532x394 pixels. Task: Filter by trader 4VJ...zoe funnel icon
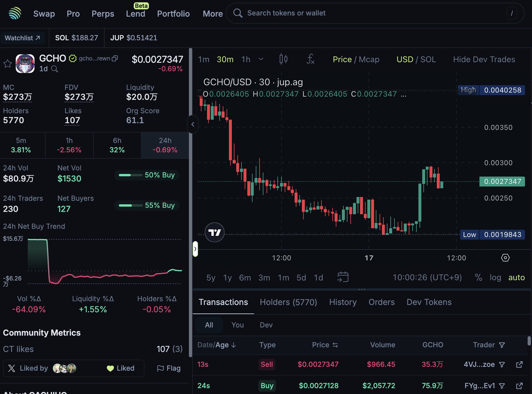(x=502, y=365)
